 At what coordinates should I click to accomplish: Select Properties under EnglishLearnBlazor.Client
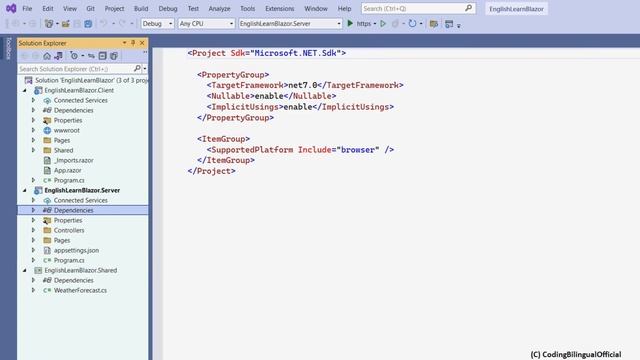click(68, 120)
